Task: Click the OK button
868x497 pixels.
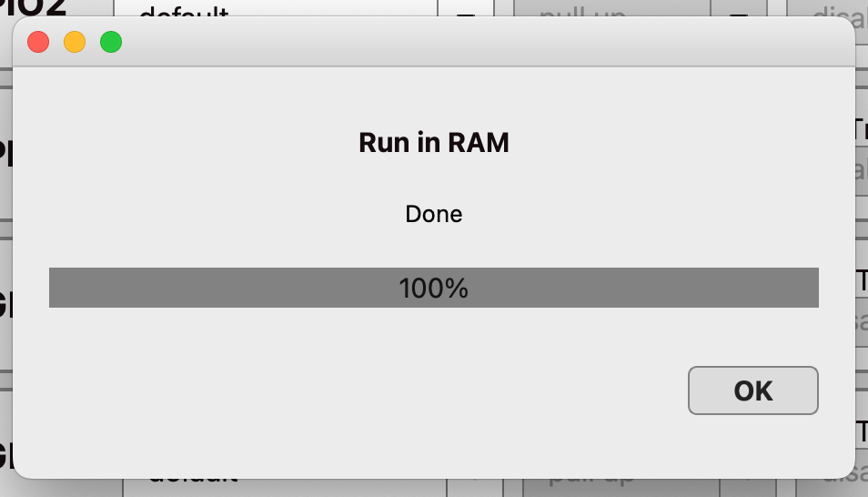Action: click(x=752, y=390)
